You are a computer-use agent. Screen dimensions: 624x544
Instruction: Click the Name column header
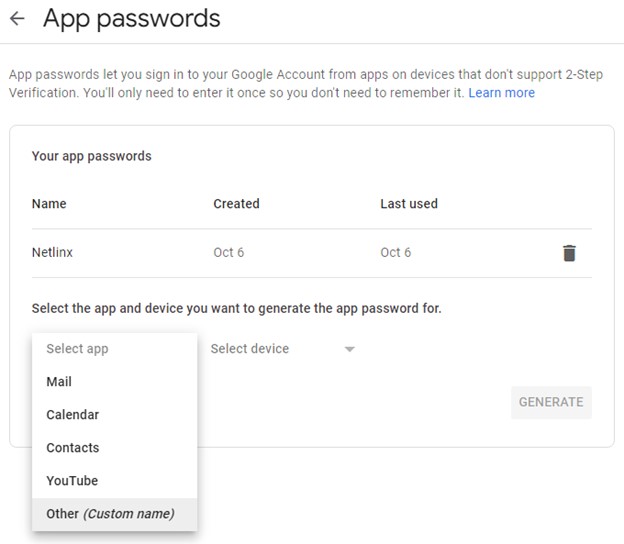pos(49,204)
